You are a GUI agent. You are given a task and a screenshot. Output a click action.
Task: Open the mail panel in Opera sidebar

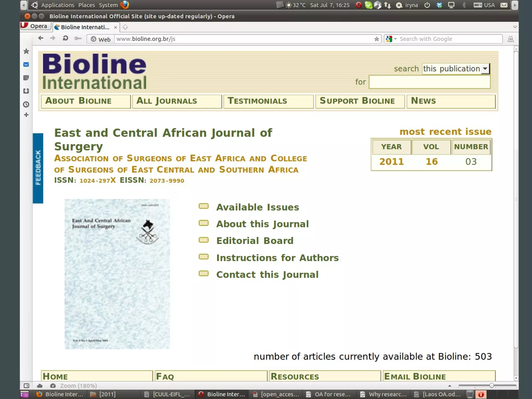pyautogui.click(x=26, y=65)
